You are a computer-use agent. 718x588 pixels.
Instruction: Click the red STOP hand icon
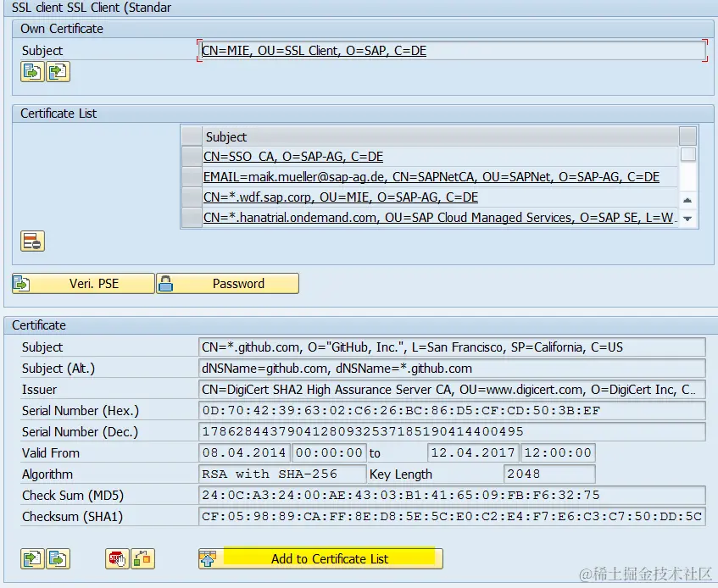point(117,558)
